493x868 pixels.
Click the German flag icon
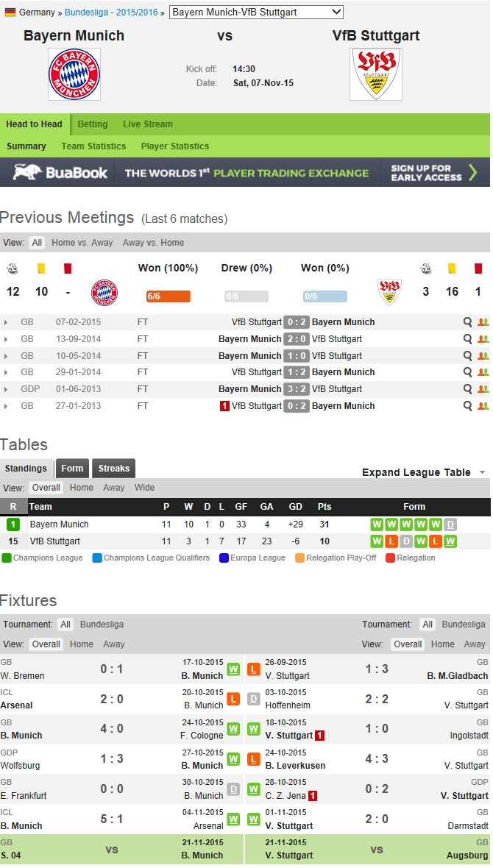click(10, 13)
